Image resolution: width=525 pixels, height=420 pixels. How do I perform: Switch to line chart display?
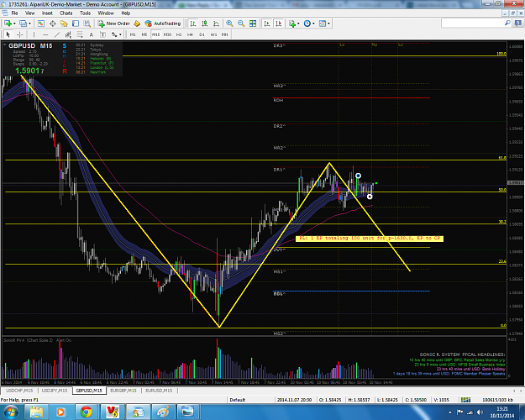pos(216,24)
